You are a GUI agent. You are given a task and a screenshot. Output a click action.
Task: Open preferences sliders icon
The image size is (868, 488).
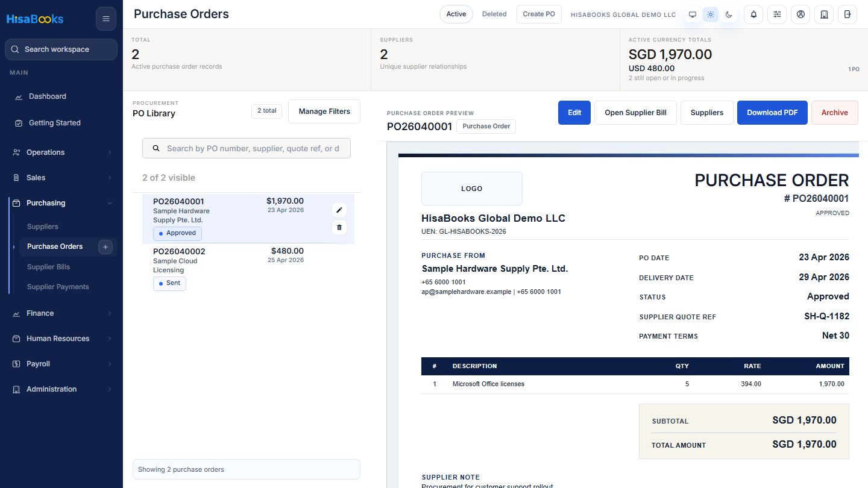pos(777,14)
